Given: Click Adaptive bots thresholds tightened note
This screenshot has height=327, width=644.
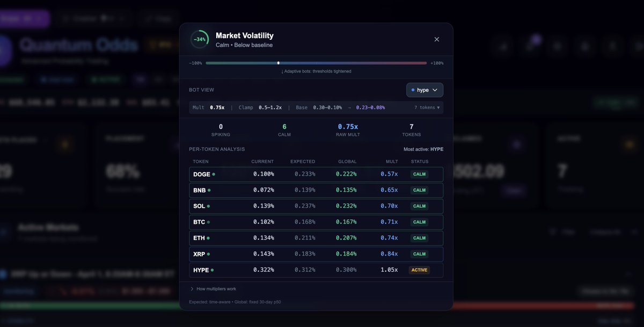Looking at the screenshot, I should [x=316, y=71].
